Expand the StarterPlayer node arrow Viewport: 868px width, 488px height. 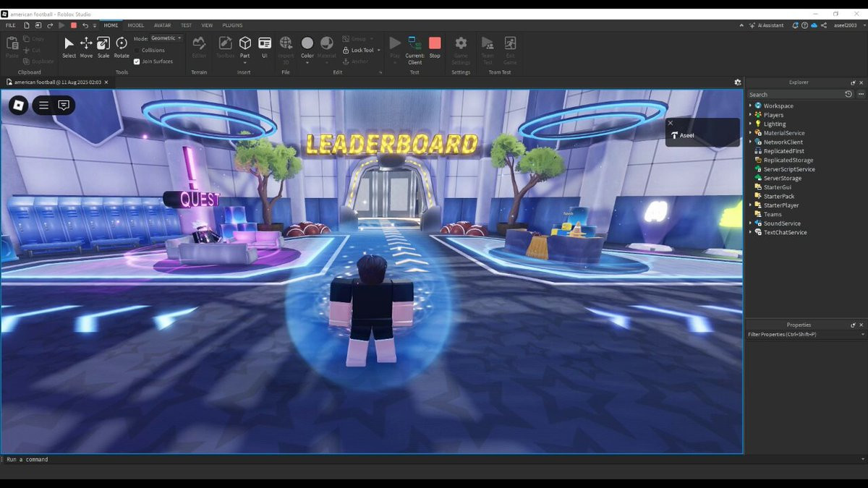(750, 205)
